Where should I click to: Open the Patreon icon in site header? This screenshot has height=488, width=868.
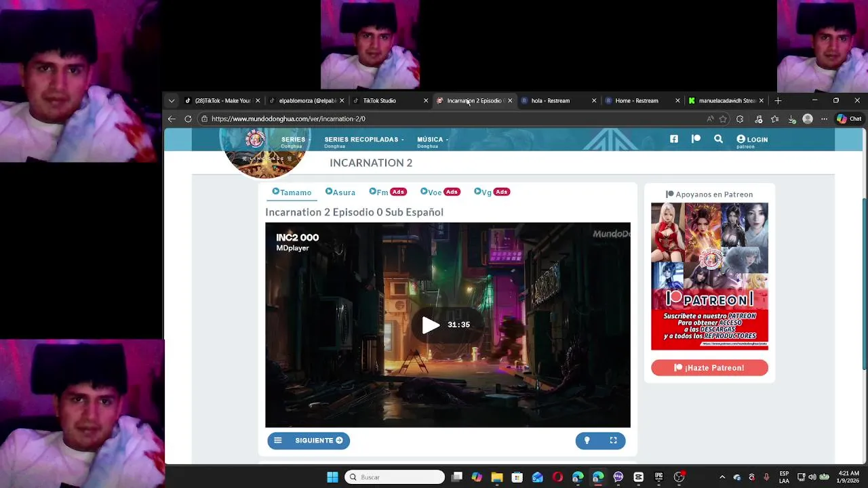[696, 139]
